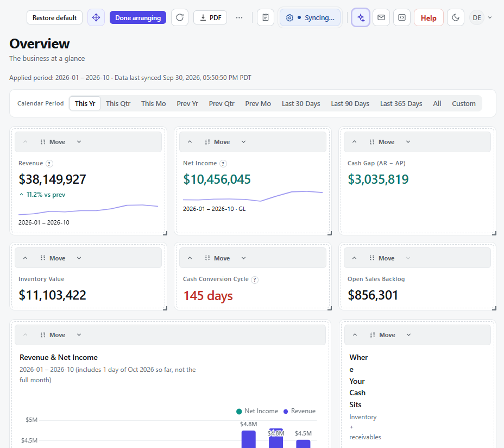This screenshot has height=448, width=504.
Task: Click the help icon beside Cash Conversion Cycle
Action: coord(255,279)
